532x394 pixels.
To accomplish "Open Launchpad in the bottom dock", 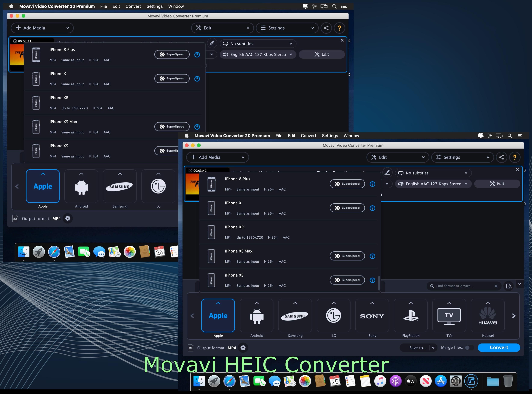I will [x=214, y=381].
